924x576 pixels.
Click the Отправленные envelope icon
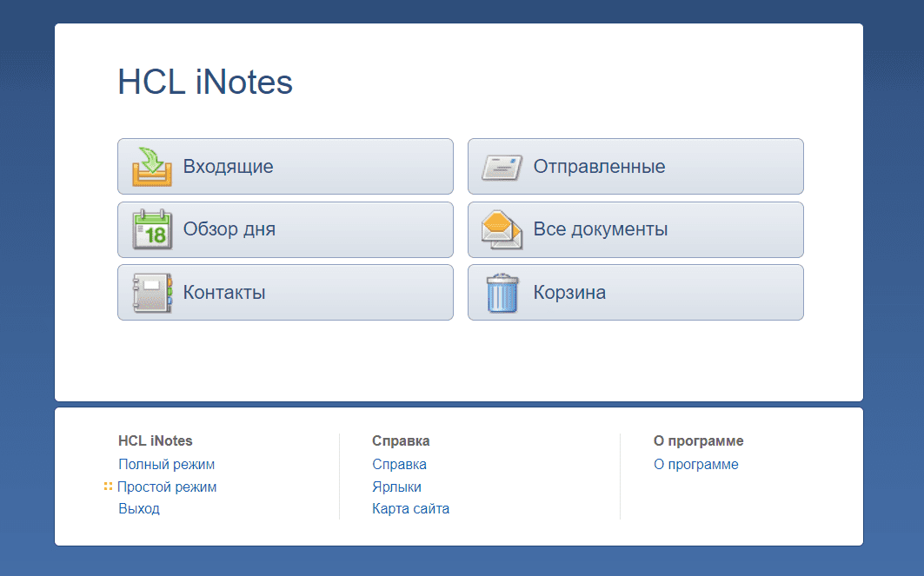click(502, 167)
